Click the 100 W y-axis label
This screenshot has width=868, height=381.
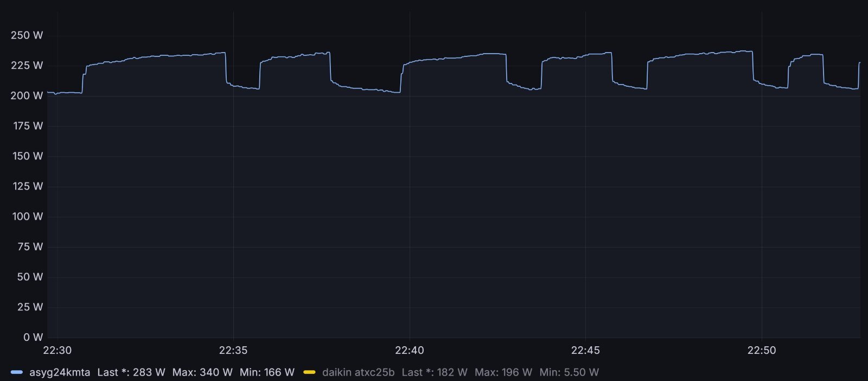click(x=28, y=217)
